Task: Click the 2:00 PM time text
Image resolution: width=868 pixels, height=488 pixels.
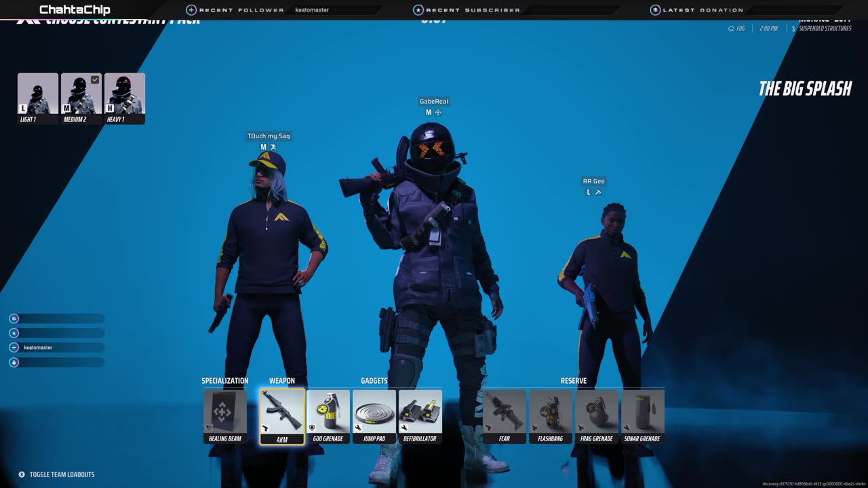Action: coord(768,28)
